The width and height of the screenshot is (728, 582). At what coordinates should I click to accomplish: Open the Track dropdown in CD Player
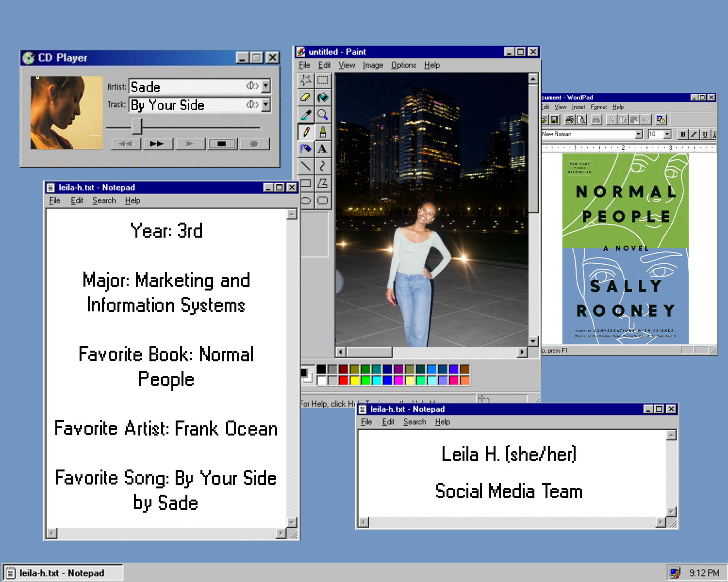pos(266,105)
